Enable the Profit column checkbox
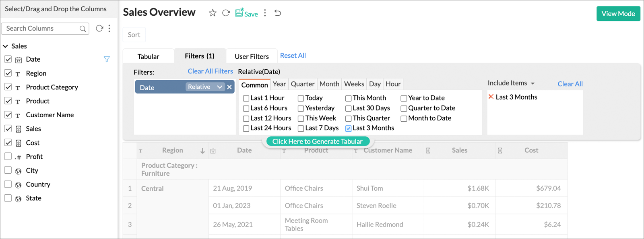This screenshot has height=239, width=644. (8, 156)
